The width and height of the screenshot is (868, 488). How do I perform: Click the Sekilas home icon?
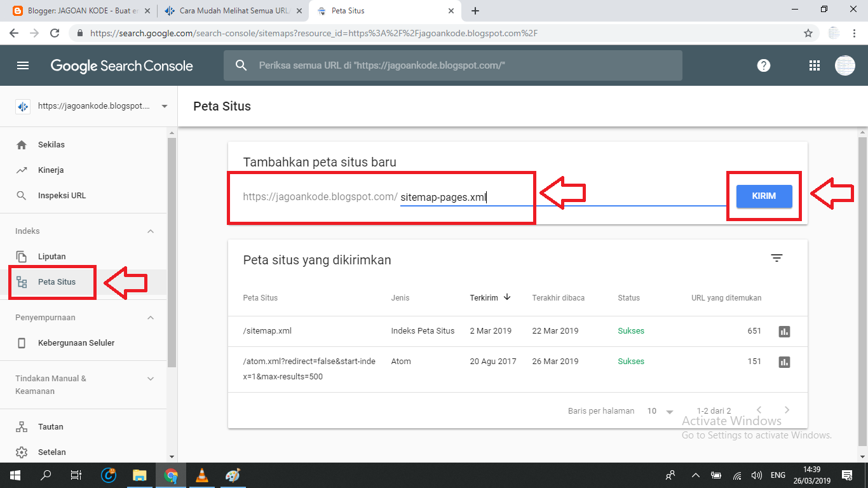[22, 145]
